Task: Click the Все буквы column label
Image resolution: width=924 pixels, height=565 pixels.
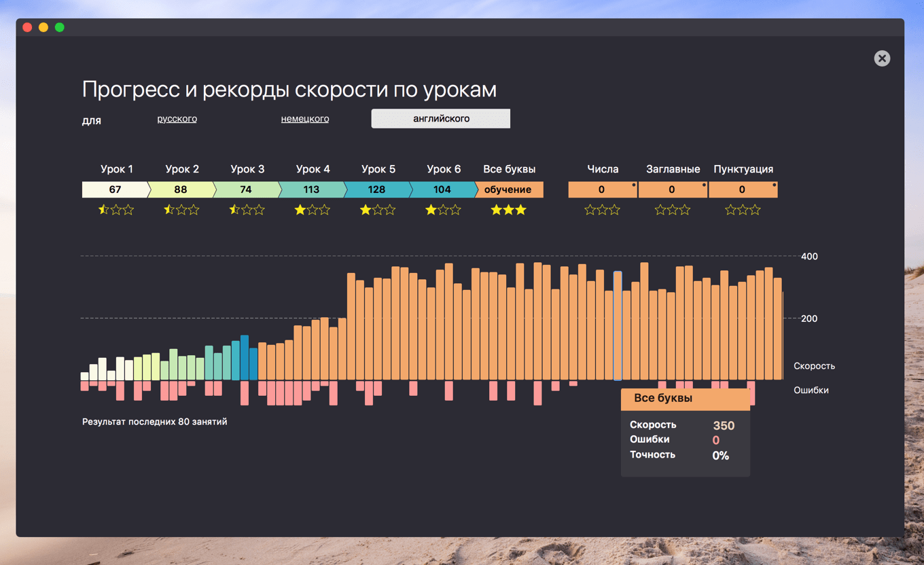Action: pos(510,169)
